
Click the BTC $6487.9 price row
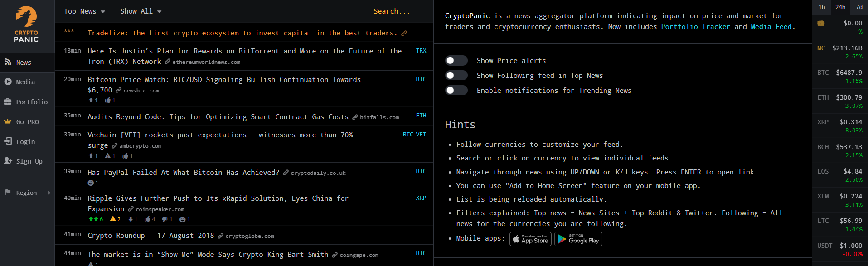(x=840, y=77)
